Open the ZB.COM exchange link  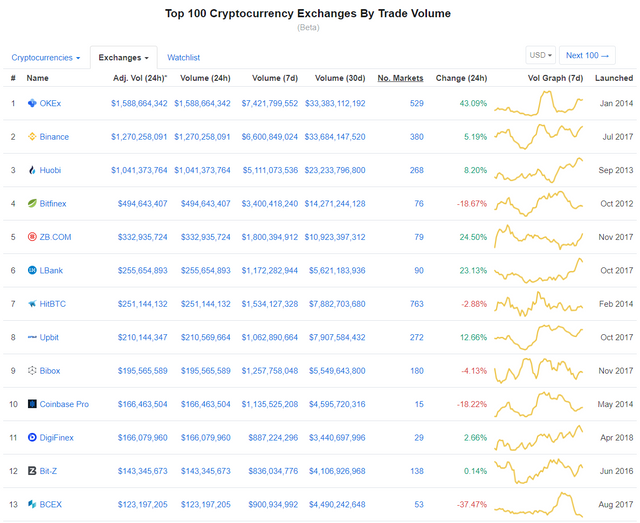[x=55, y=237]
